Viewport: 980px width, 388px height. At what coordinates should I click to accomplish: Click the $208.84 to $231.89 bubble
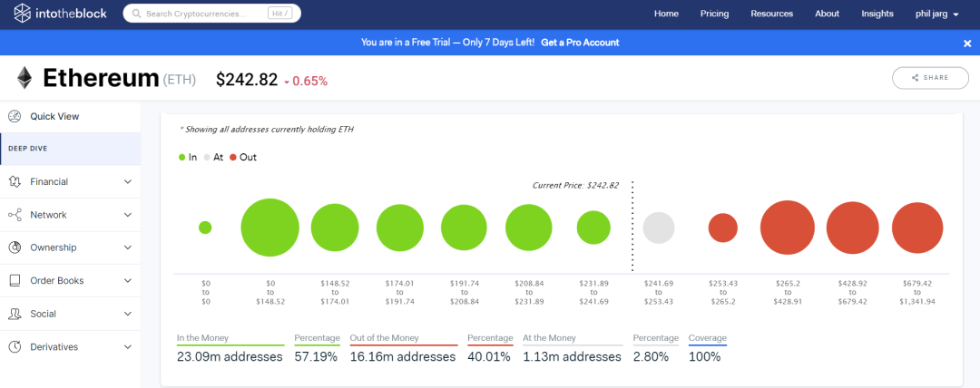(x=529, y=228)
